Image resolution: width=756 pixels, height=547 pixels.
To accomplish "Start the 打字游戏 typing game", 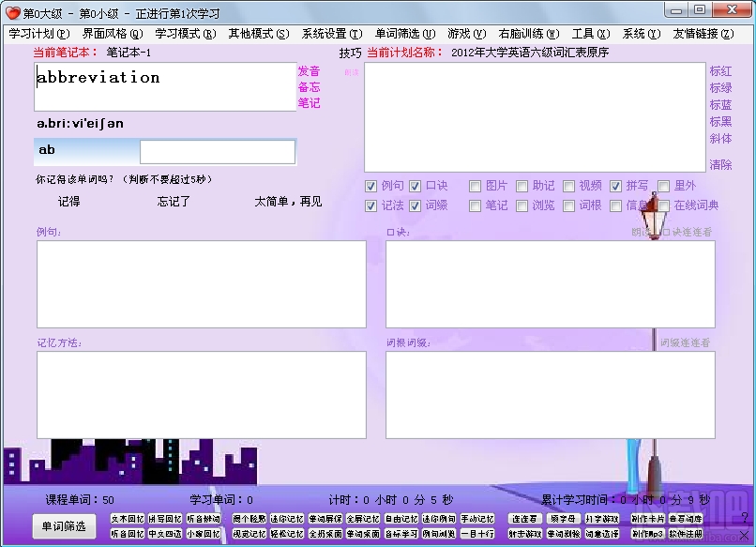I will [602, 519].
